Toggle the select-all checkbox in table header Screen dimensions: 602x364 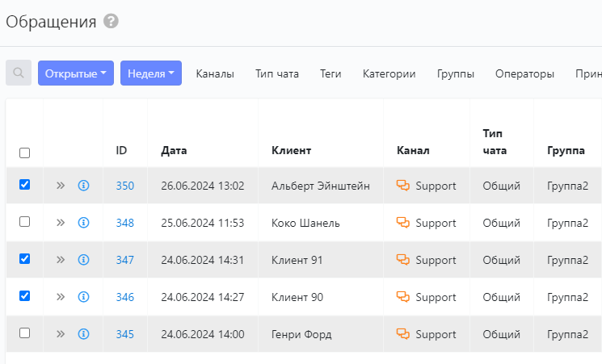pyautogui.click(x=24, y=153)
